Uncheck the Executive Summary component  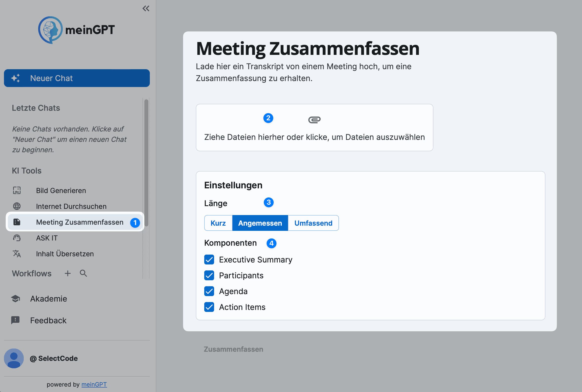click(209, 260)
